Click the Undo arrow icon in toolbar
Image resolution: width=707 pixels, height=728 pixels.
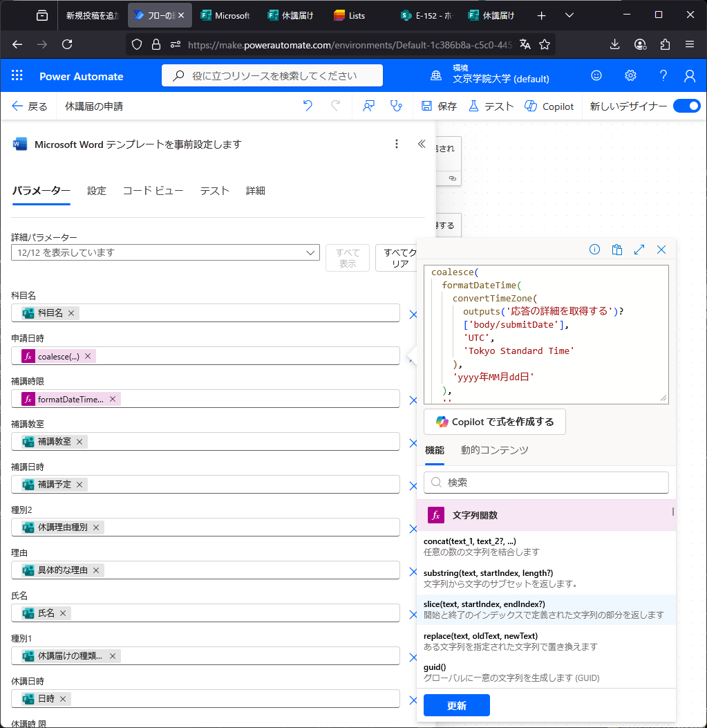coord(308,106)
